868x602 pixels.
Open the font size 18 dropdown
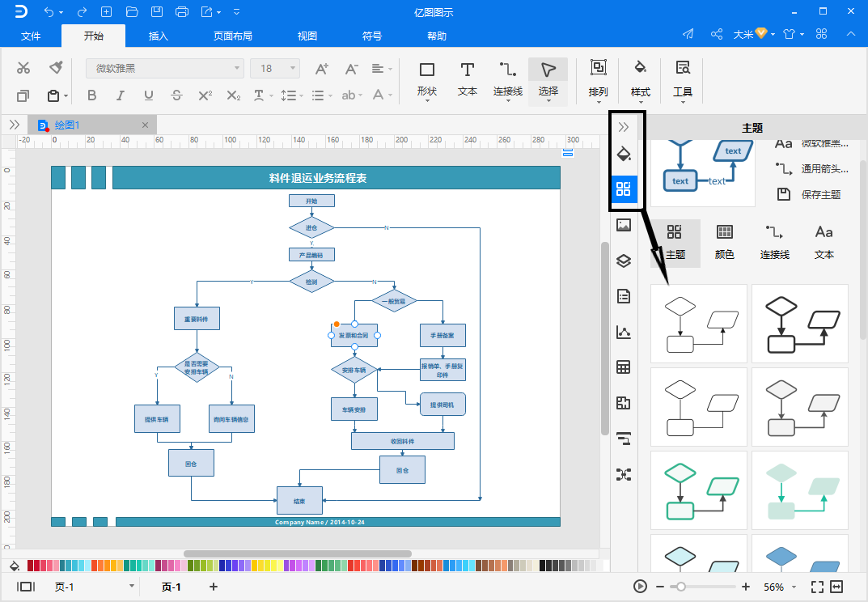[292, 68]
